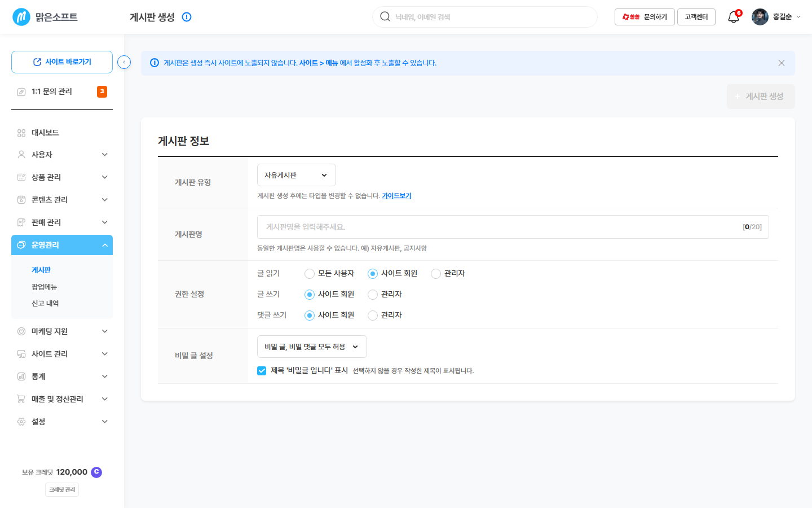The image size is (812, 508).
Task: Expand the 상품 관리 menu chevron
Action: coord(105,177)
